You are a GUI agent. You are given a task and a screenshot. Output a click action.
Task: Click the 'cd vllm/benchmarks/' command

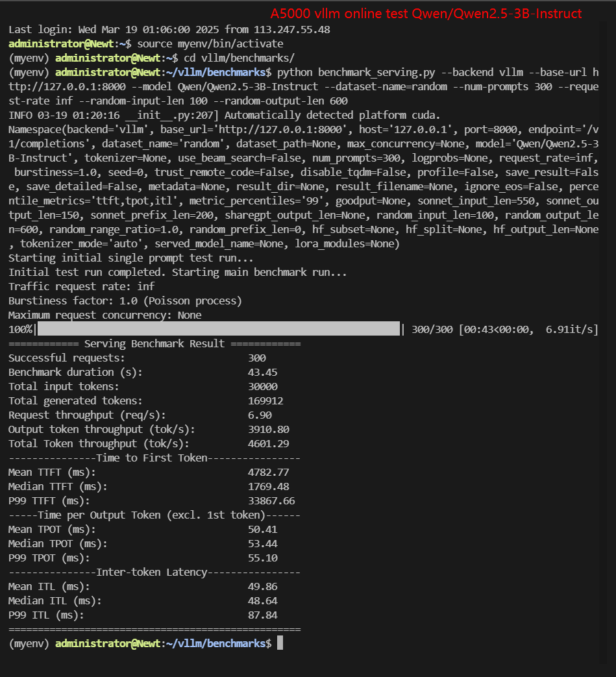[x=239, y=58]
